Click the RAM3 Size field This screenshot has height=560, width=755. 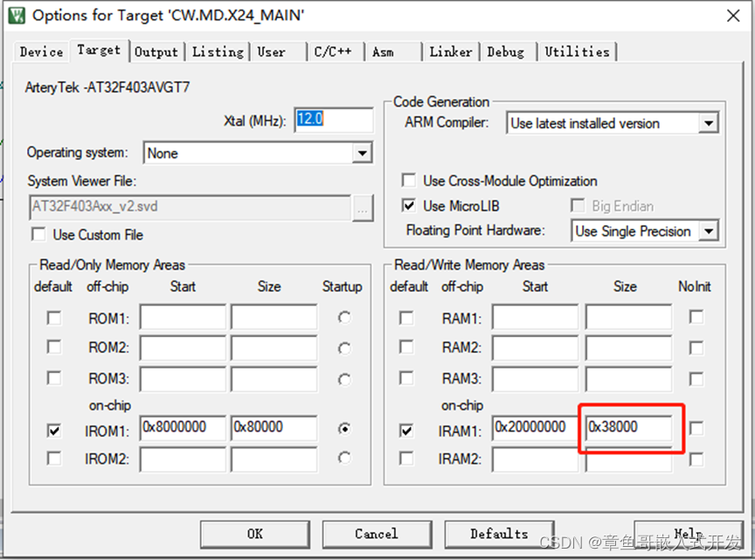[628, 378]
